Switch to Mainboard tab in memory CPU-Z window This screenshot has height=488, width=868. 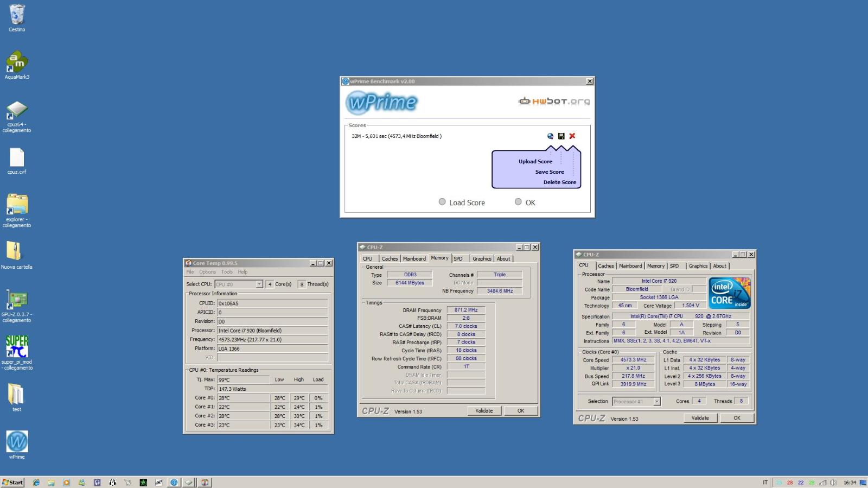pos(414,259)
